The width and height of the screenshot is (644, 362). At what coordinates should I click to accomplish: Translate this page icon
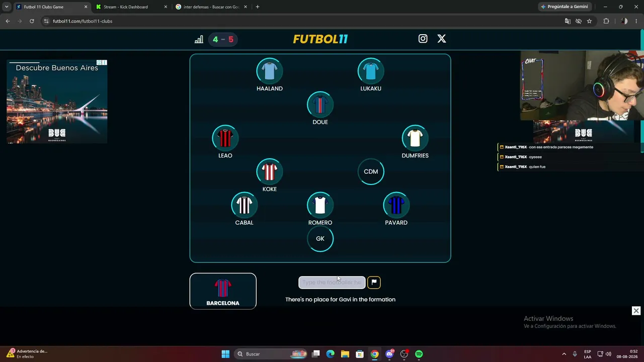(x=568, y=21)
